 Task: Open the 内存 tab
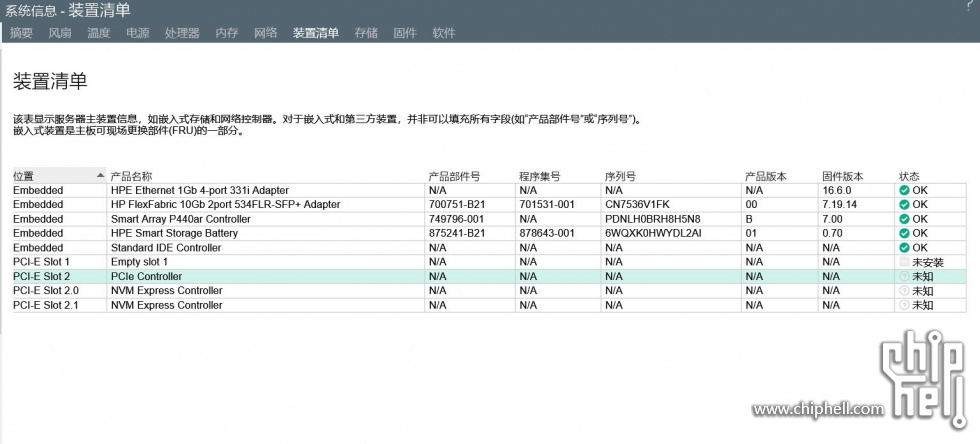click(227, 33)
